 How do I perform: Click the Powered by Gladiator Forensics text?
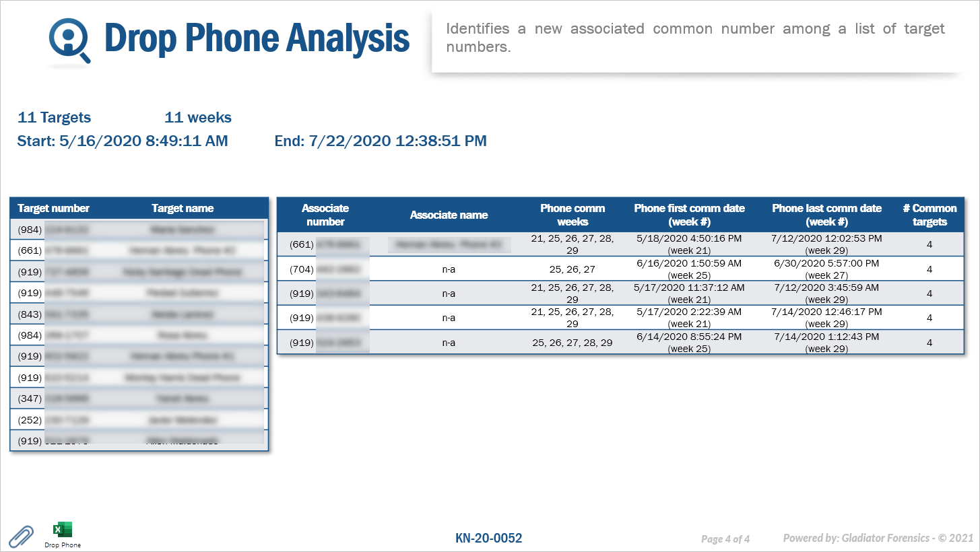[x=878, y=539]
